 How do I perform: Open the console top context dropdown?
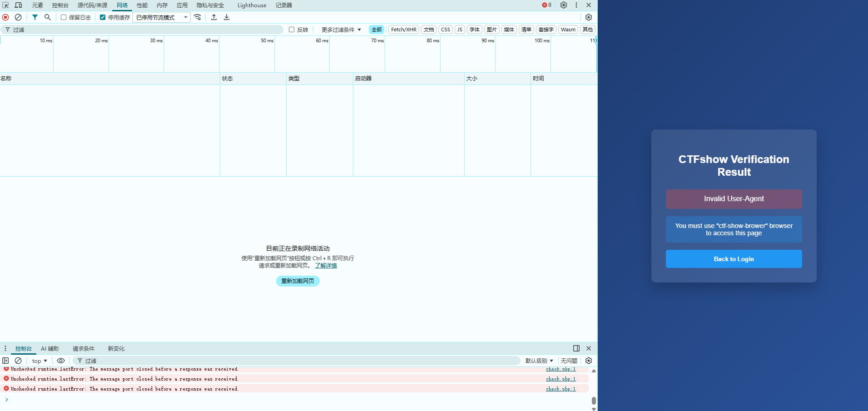point(40,361)
